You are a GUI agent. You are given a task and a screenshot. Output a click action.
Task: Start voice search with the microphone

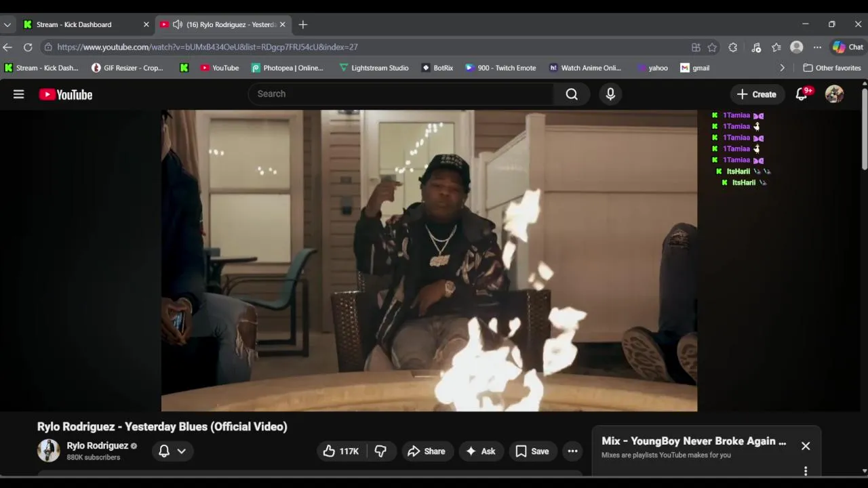point(610,94)
